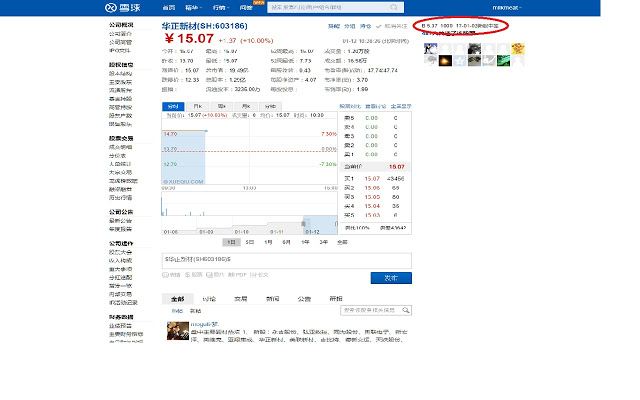Open 高管持股 in the left sidebar
The image size is (640, 400).
tap(120, 107)
